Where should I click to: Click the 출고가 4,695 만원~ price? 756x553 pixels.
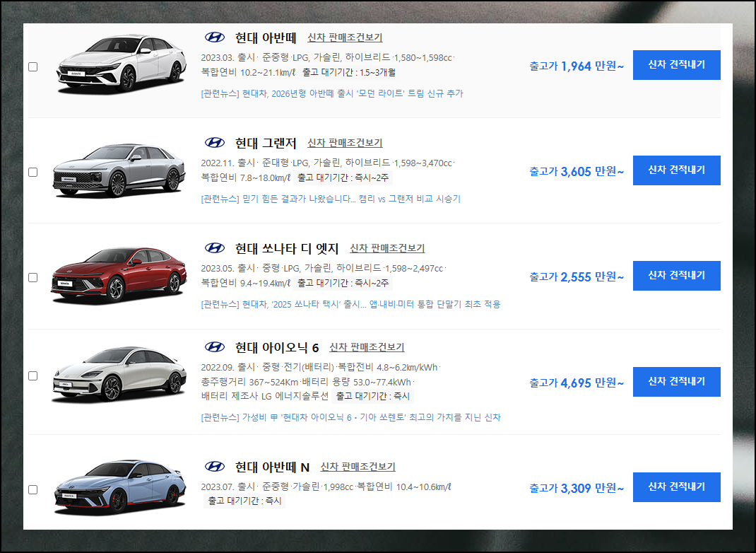tap(577, 383)
